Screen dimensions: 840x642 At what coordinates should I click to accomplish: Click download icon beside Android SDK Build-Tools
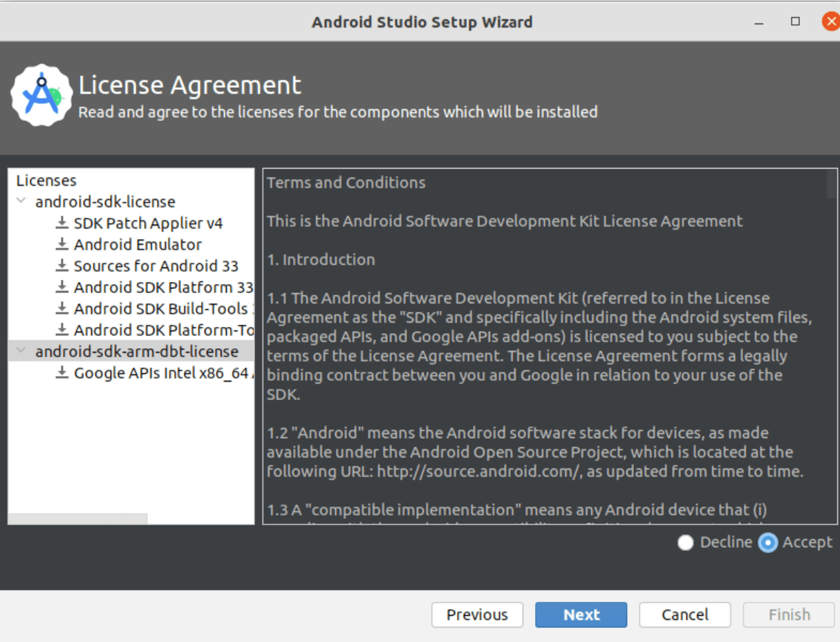click(62, 309)
